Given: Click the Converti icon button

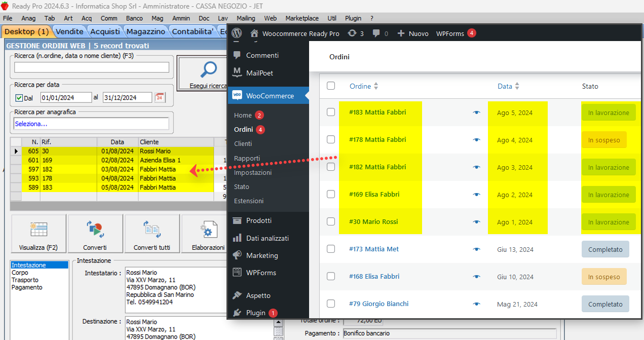Looking at the screenshot, I should tap(95, 234).
